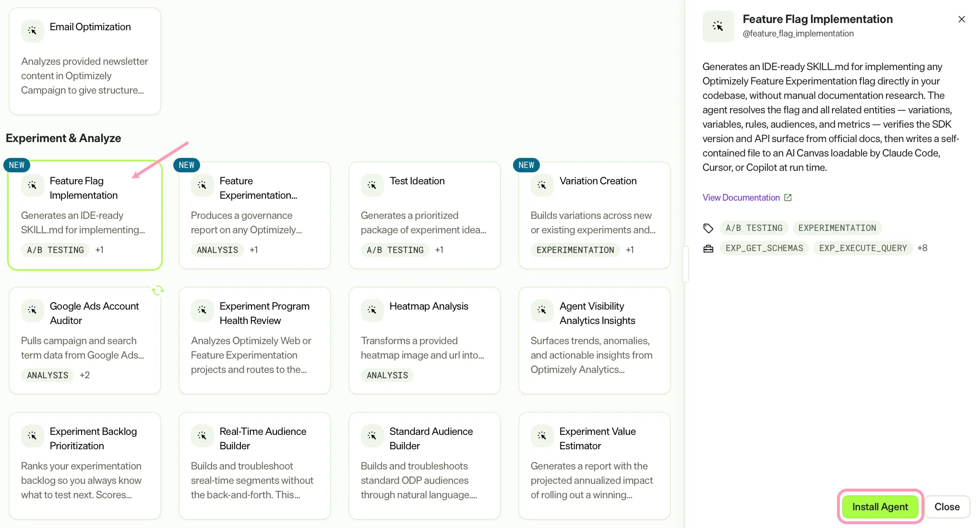Viewport: 980px width, 528px height.
Task: Click the ANALYSIS tag on Google Ads Auditor card
Action: pyautogui.click(x=48, y=375)
